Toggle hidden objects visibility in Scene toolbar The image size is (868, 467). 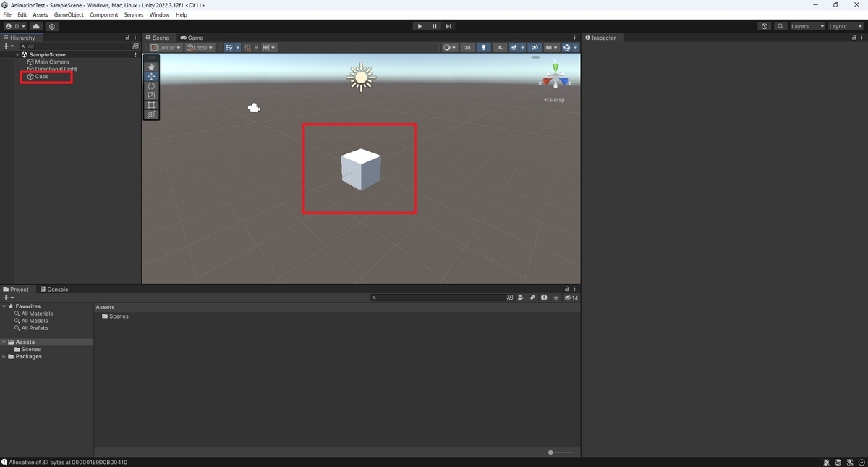click(535, 47)
